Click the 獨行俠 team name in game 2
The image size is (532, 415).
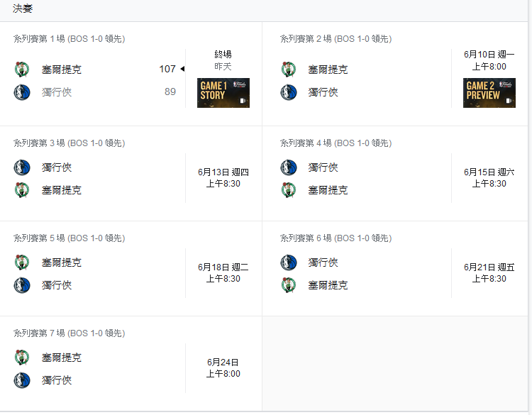[323, 92]
